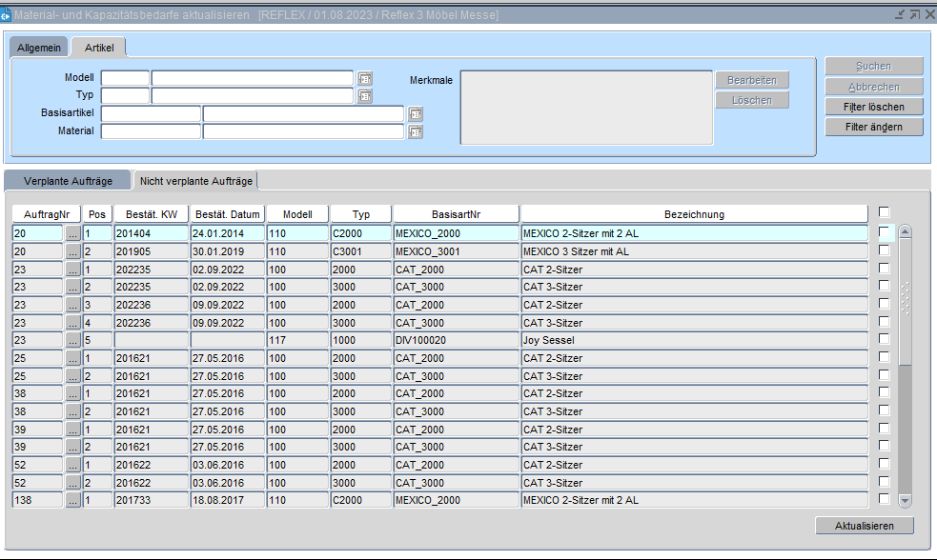Open details button for Joy Sessel row

coord(73,340)
